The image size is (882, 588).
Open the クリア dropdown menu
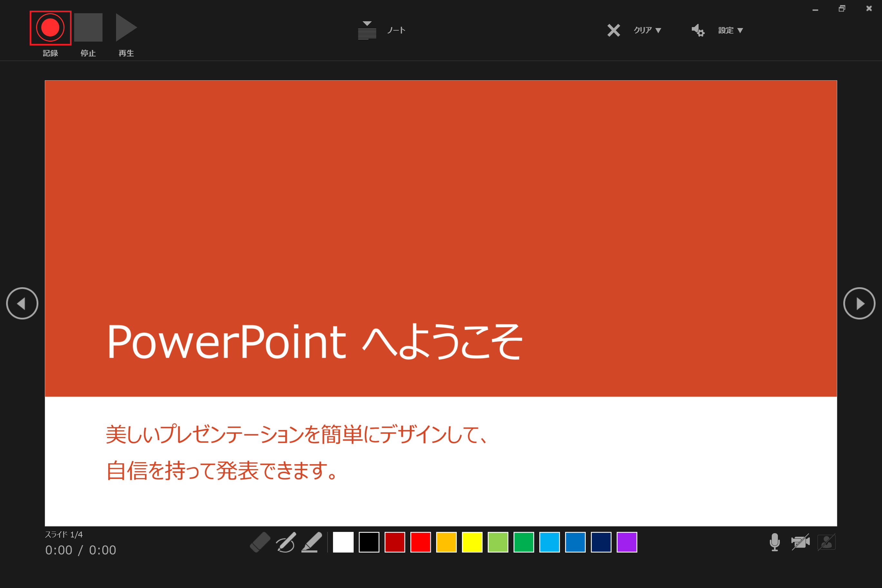(648, 30)
